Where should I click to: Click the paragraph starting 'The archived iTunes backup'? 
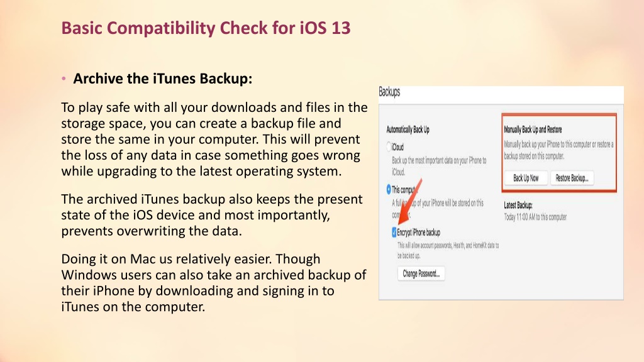pyautogui.click(x=212, y=215)
